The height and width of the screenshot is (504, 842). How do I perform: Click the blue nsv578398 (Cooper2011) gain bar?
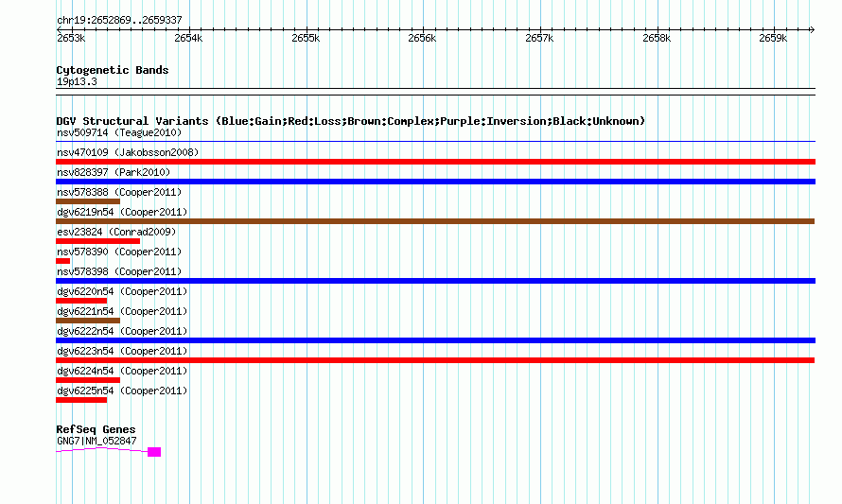[x=435, y=281]
